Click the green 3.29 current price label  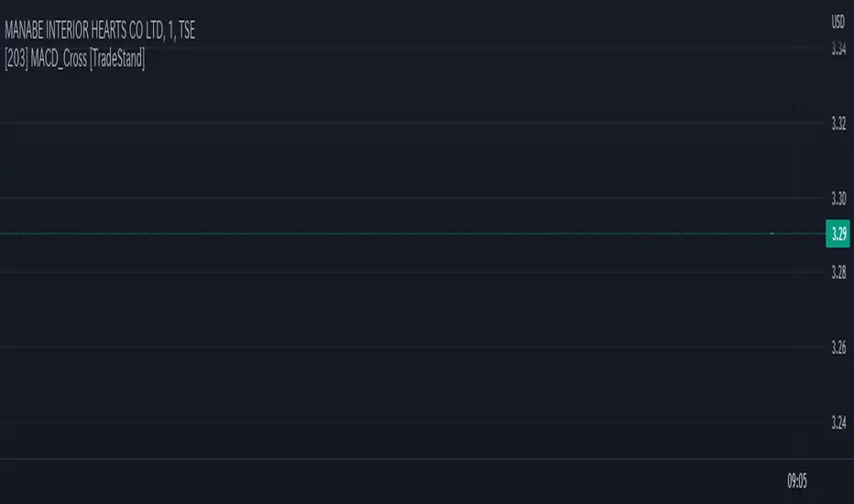pos(838,233)
